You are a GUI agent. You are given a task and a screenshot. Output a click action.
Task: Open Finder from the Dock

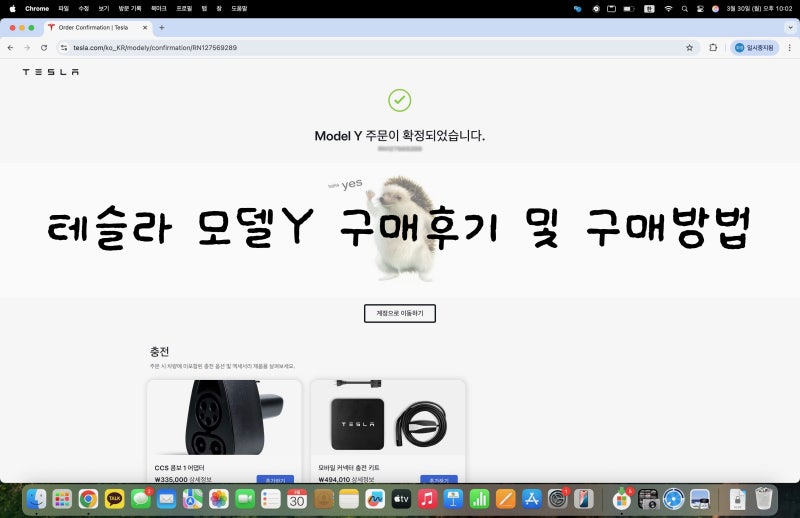point(36,499)
